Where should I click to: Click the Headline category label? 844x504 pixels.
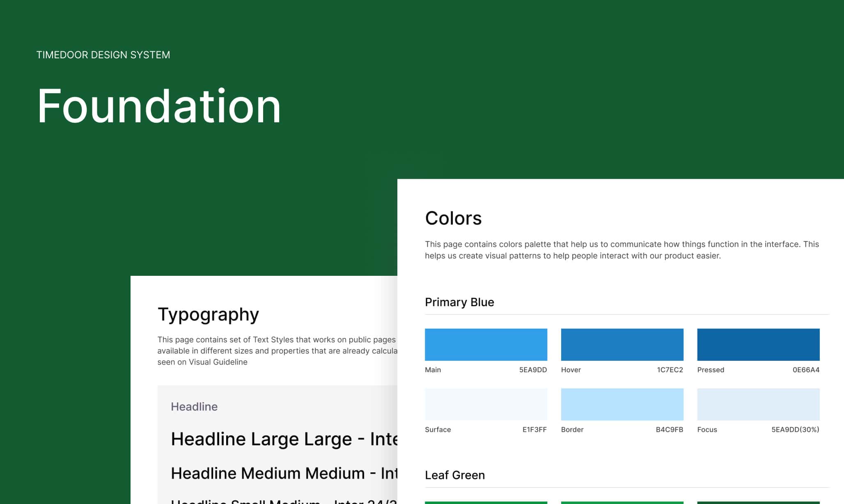click(194, 406)
